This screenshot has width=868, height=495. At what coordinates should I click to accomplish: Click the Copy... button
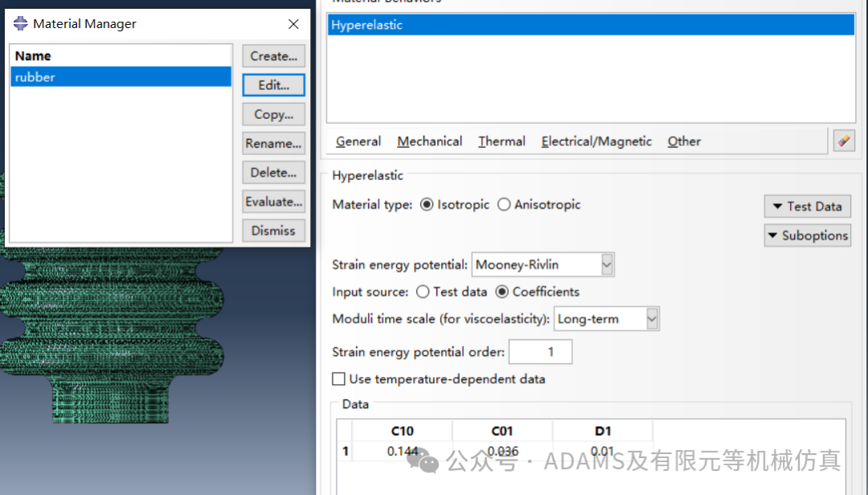pyautogui.click(x=273, y=114)
